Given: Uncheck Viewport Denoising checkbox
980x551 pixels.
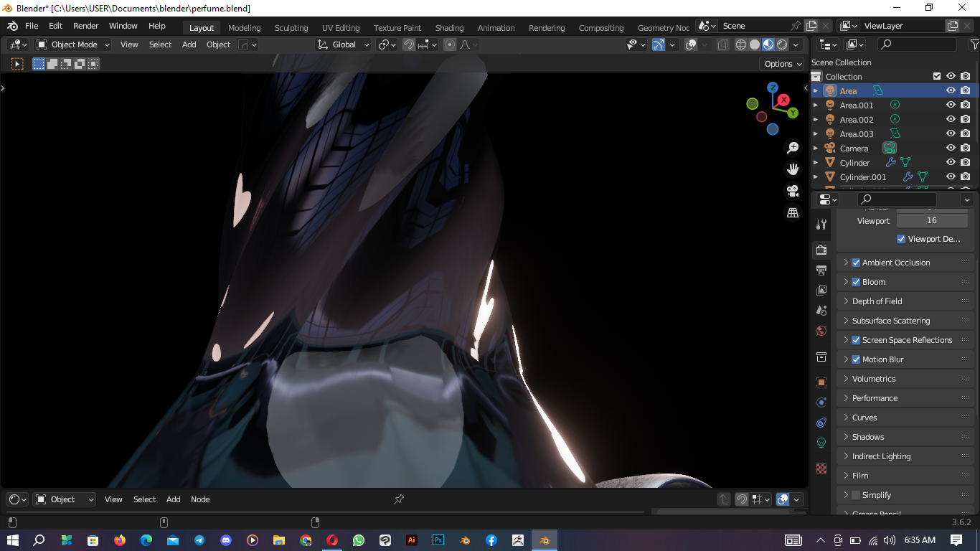Looking at the screenshot, I should (x=901, y=239).
